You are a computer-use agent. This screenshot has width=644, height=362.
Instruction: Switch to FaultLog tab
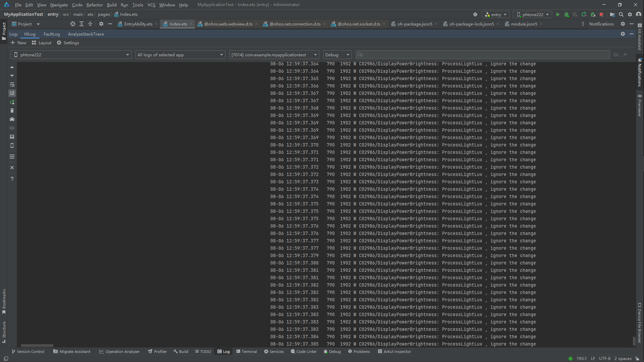pyautogui.click(x=52, y=34)
